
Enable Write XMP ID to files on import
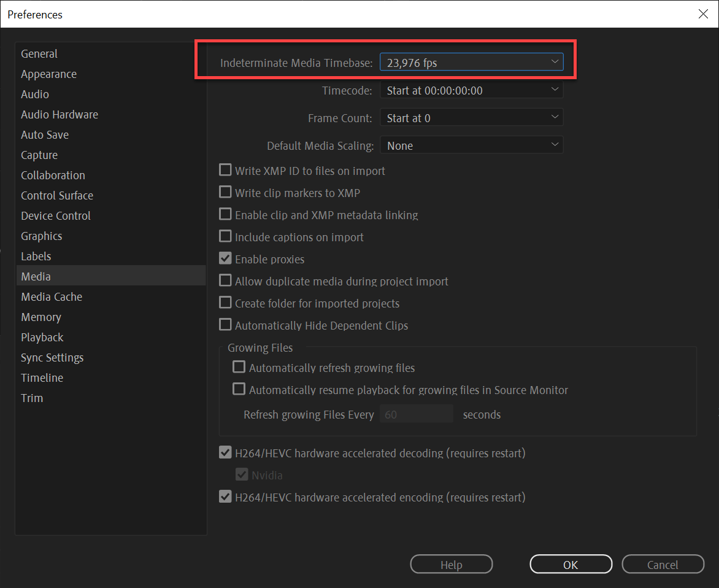[x=225, y=170]
